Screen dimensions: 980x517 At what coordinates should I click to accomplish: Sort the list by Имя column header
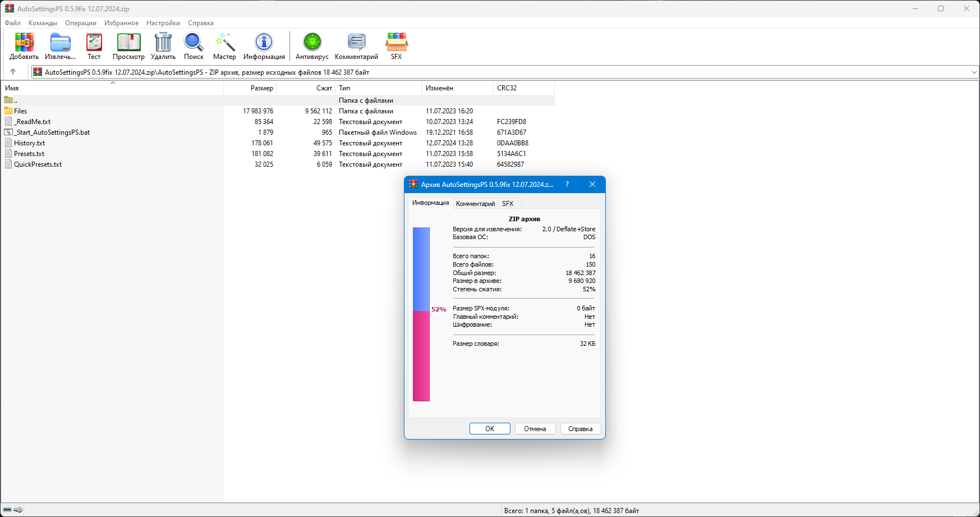coord(112,88)
